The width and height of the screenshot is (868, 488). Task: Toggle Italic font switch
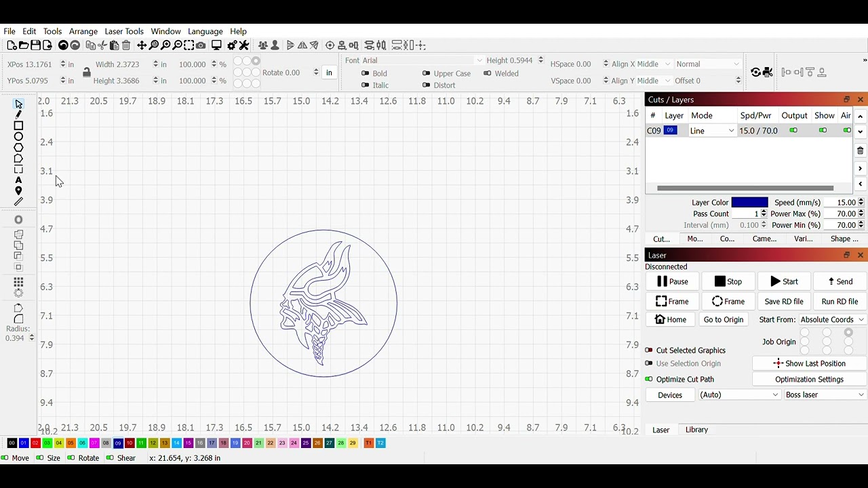[365, 85]
